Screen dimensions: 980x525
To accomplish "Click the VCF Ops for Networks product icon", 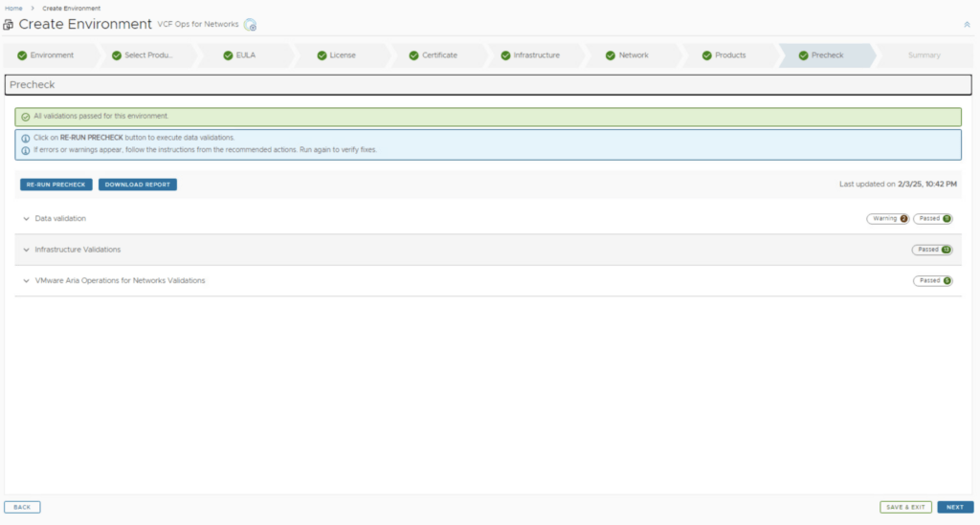I will [250, 25].
